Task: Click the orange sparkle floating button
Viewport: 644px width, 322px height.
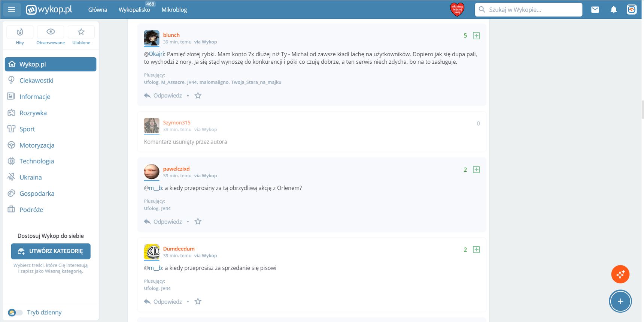Action: [x=620, y=274]
